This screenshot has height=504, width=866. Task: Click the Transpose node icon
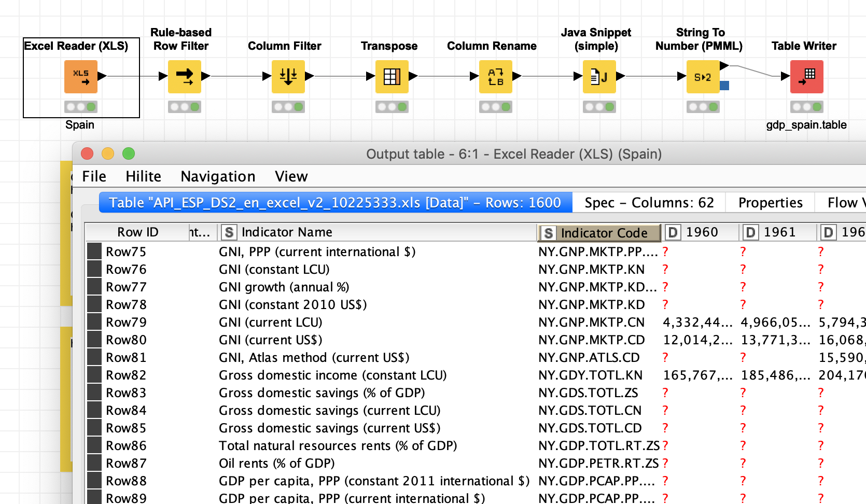pyautogui.click(x=392, y=77)
